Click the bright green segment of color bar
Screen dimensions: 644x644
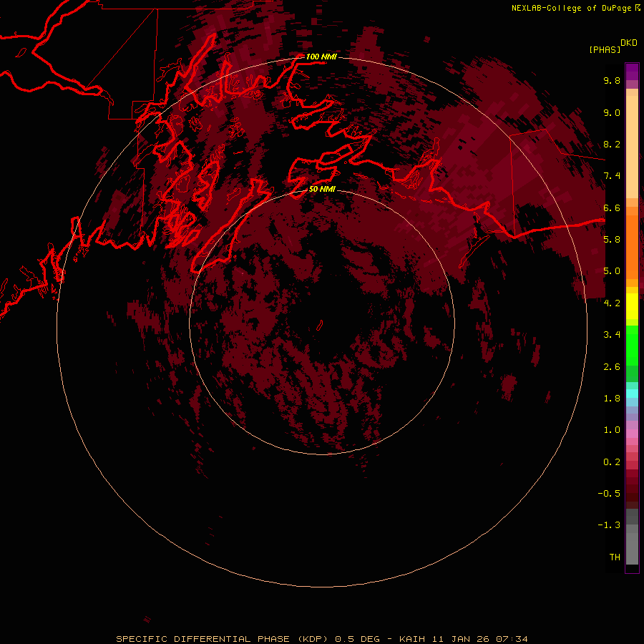click(632, 346)
